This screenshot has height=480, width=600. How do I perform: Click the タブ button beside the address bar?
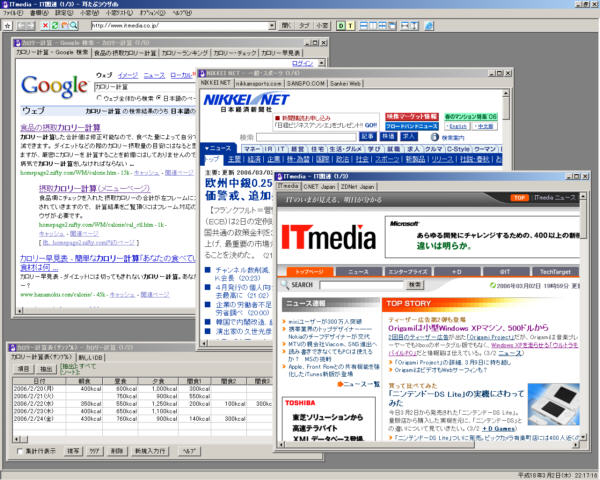pos(304,26)
